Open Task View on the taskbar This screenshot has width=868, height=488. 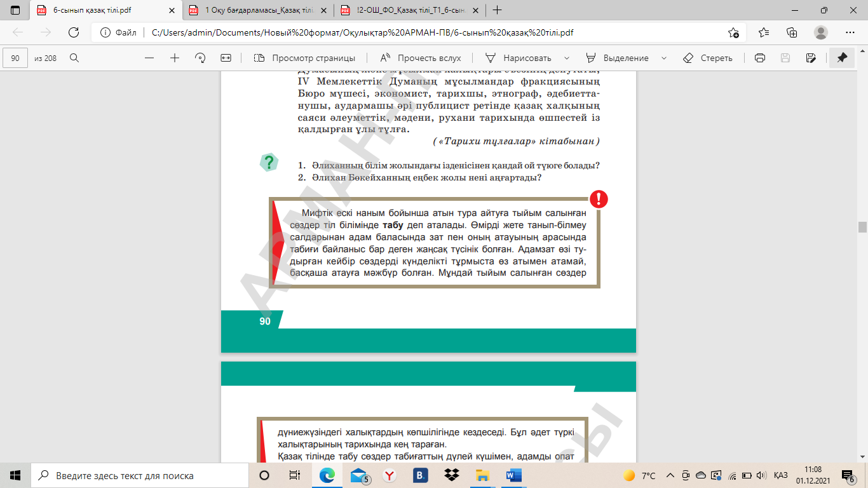coord(295,475)
